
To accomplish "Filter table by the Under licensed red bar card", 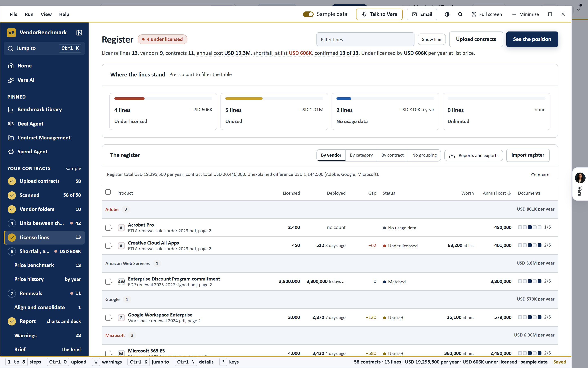I will tap(163, 111).
